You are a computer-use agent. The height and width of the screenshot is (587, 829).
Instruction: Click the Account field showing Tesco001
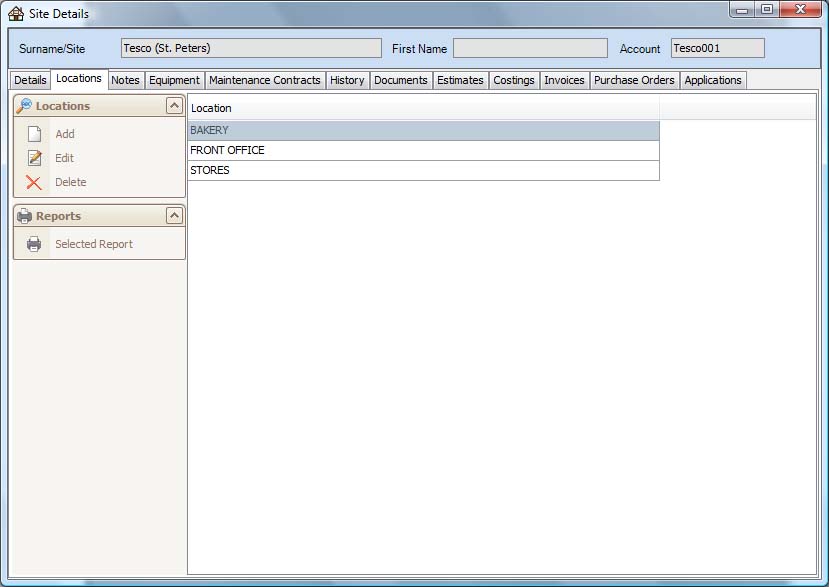click(x=717, y=48)
